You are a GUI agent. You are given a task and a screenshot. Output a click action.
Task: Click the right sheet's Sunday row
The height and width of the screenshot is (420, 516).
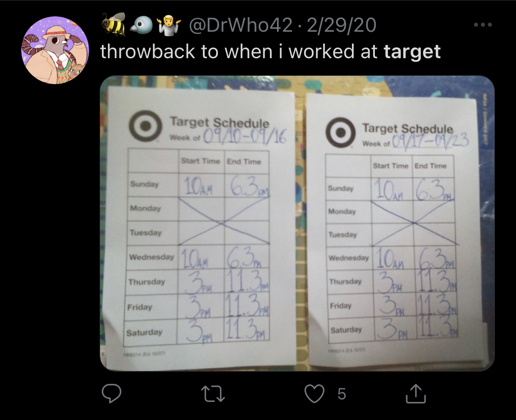pyautogui.click(x=390, y=189)
